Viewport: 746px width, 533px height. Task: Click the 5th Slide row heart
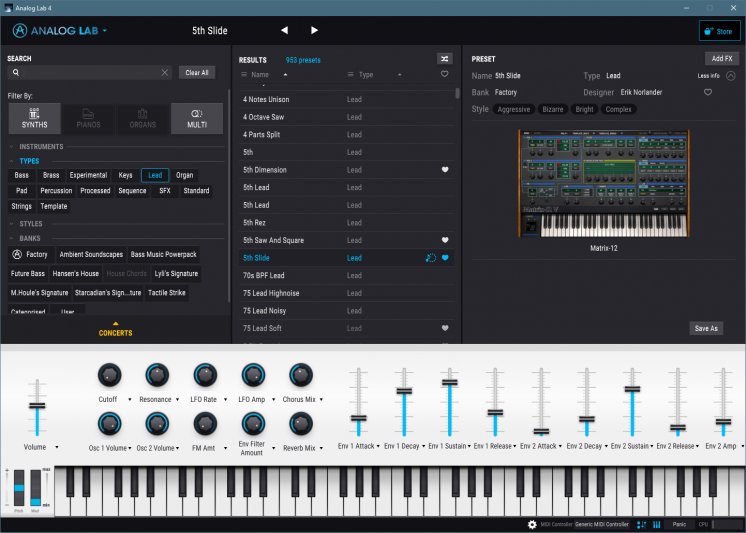click(x=445, y=258)
